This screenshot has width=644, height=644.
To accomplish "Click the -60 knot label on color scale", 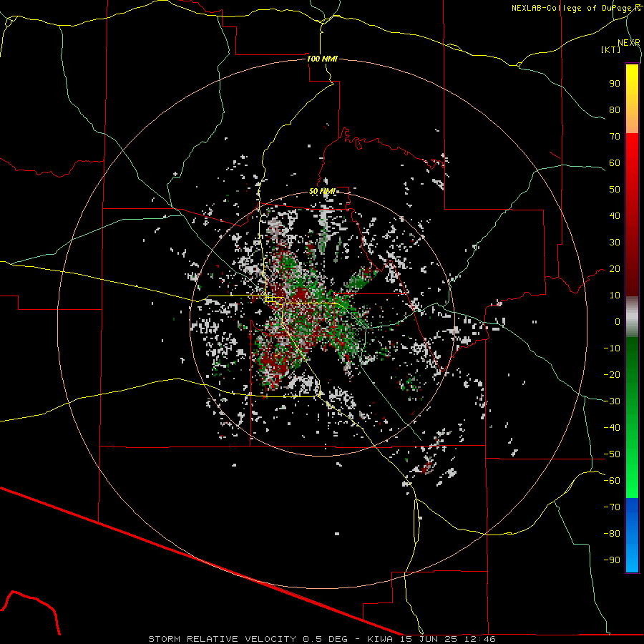I will point(612,481).
